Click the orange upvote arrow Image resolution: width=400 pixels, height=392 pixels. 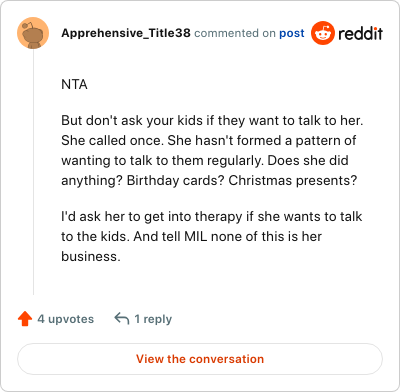pos(25,319)
